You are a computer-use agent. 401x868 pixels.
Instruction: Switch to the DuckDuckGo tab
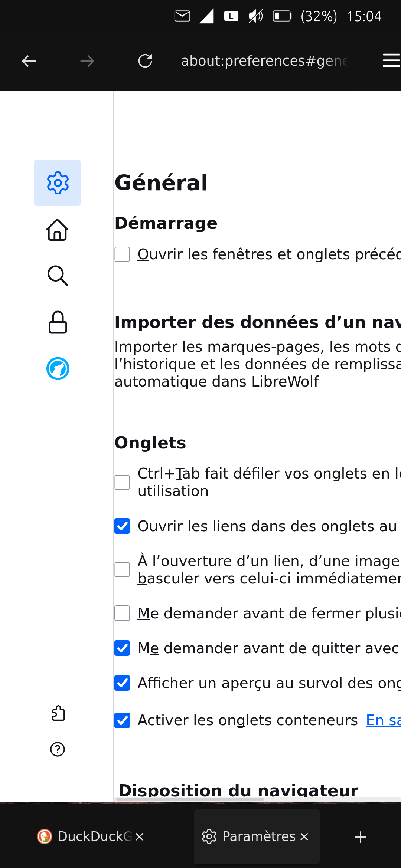[85, 836]
